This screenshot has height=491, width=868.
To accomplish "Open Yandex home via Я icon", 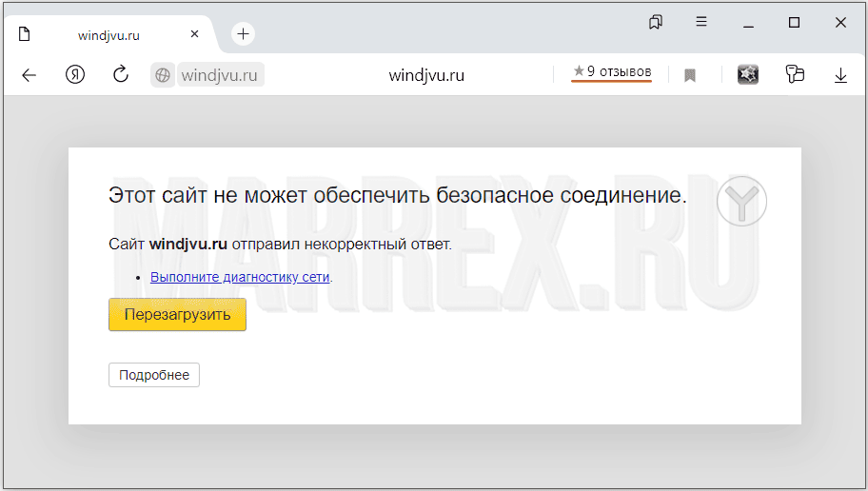I will click(x=75, y=74).
